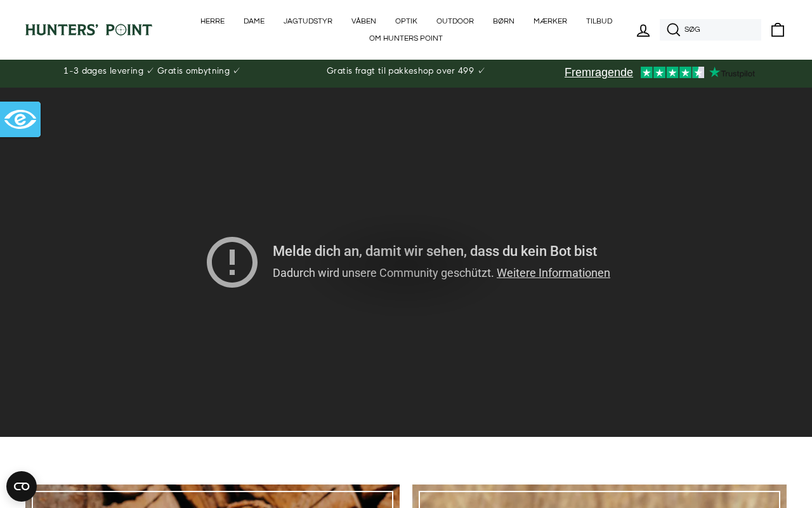Screen dimensions: 812x508
Task: Open the blue eye accessibility widget
Action: [20, 119]
